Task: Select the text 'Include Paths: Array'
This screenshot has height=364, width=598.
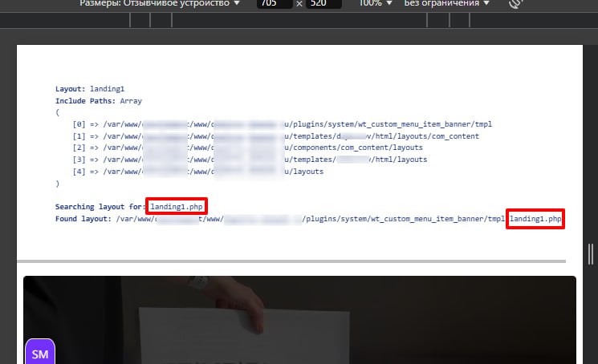Action: (x=99, y=101)
